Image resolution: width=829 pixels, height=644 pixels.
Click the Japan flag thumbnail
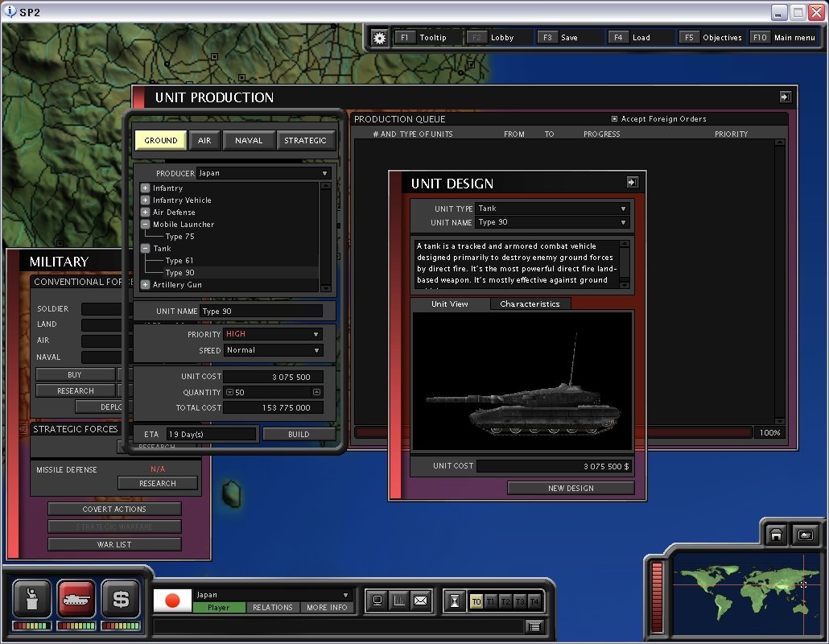click(172, 601)
